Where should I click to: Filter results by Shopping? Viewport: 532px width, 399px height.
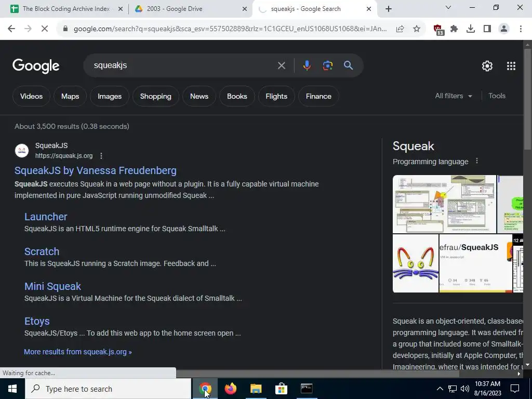[156, 96]
